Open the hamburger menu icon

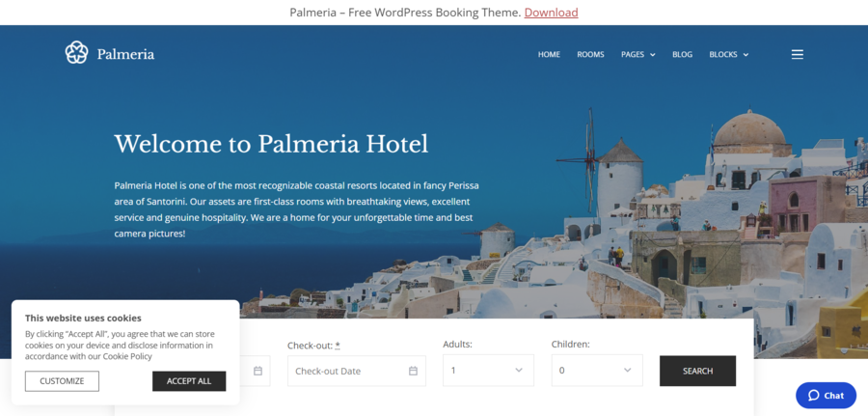(798, 54)
